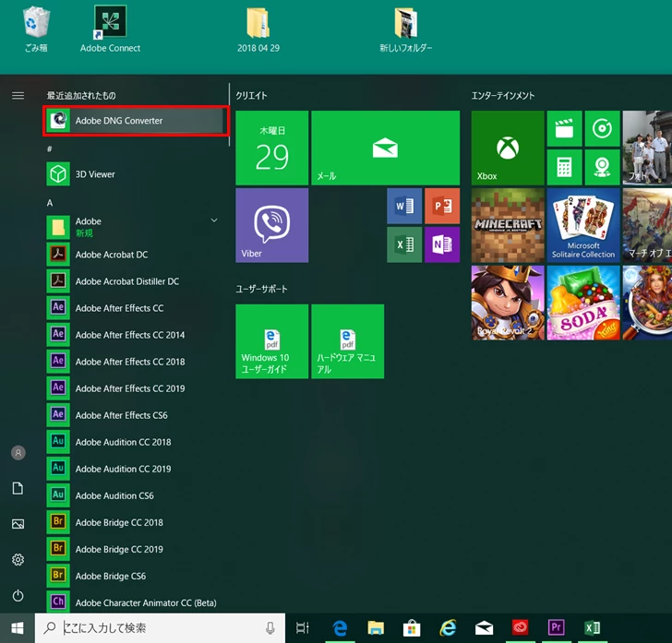Launch Adobe After Effects CC
Screen dimensions: 672x643
(135, 308)
